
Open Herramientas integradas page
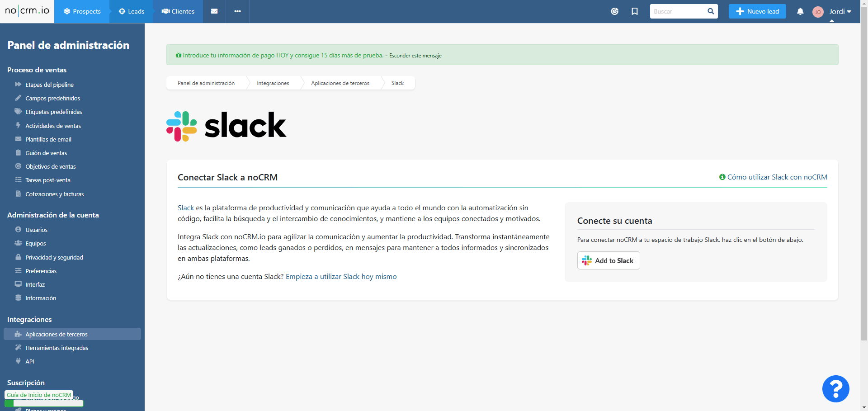(57, 348)
